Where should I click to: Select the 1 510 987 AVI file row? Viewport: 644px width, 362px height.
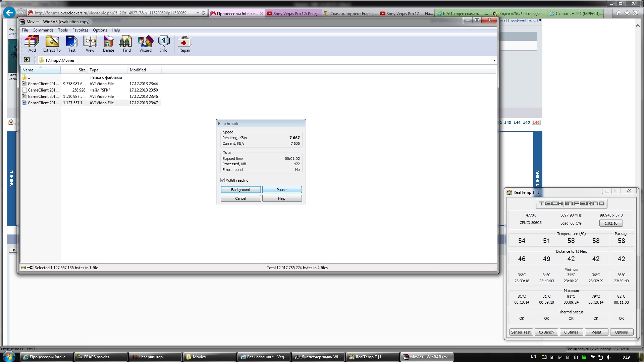click(x=91, y=97)
